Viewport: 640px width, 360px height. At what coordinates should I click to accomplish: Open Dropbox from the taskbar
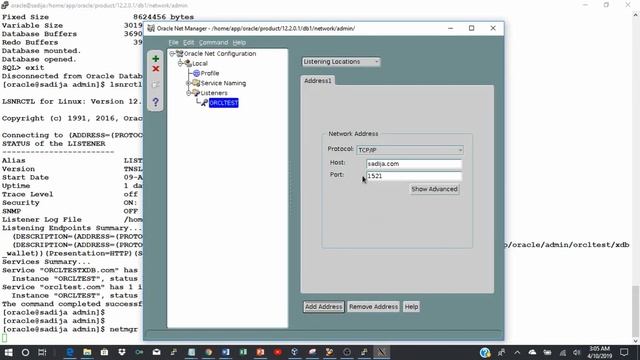click(x=122, y=352)
